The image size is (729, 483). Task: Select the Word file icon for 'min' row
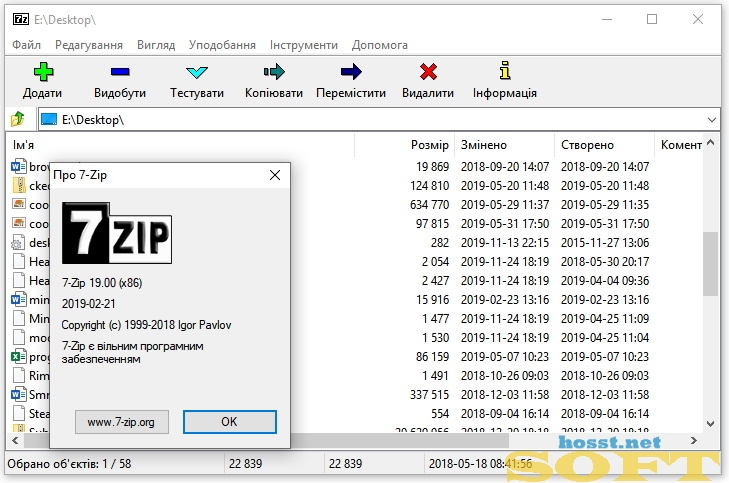pos(19,299)
